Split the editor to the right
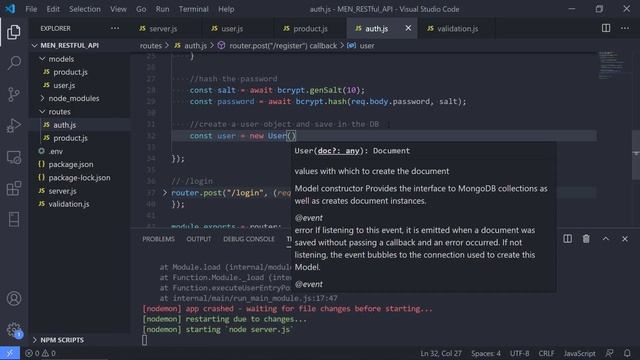Screen dimensions: 640x360 606,28
